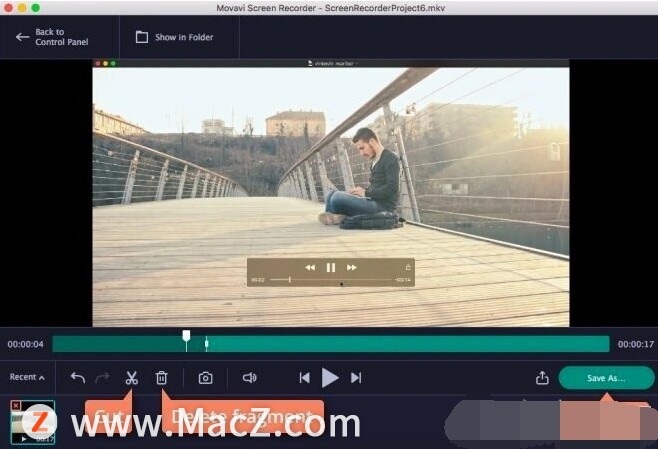Remove the recent recording thumbnail with its X
The height and width of the screenshot is (449, 658).
16,405
